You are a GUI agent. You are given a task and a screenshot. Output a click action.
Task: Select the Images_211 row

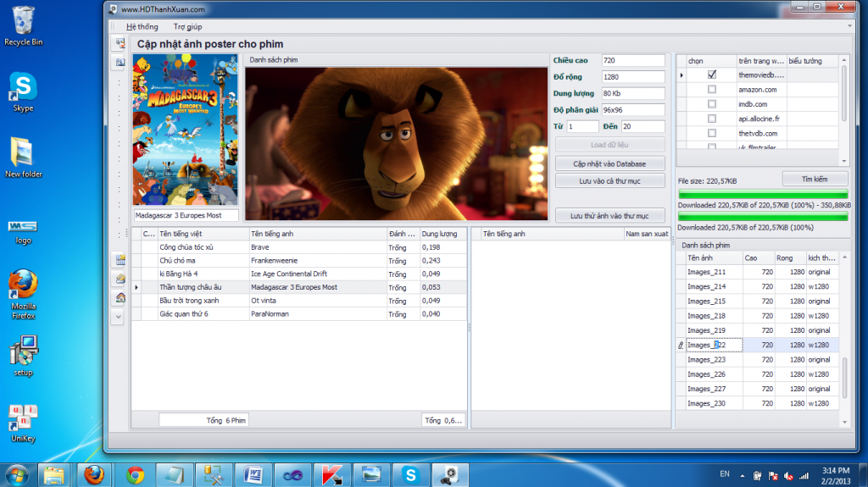click(x=757, y=272)
